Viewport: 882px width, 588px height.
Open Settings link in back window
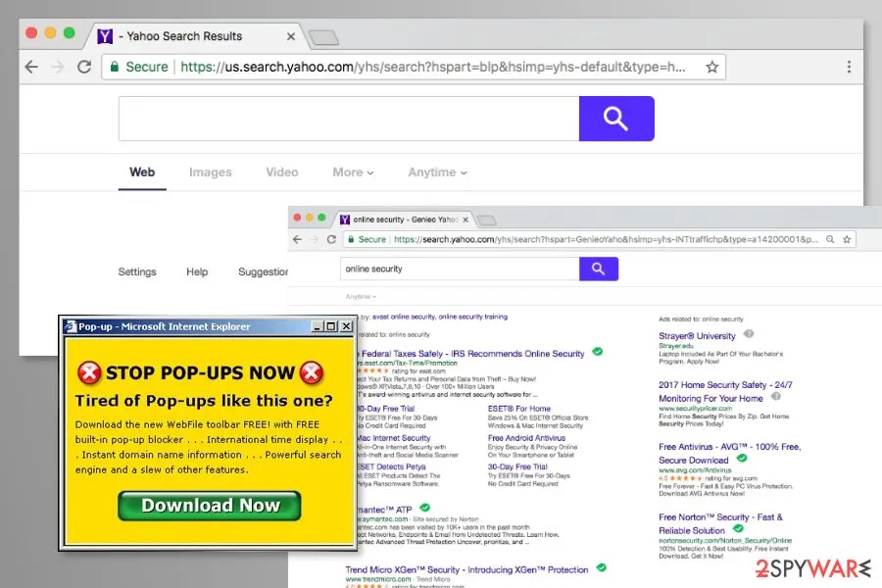pos(137,271)
